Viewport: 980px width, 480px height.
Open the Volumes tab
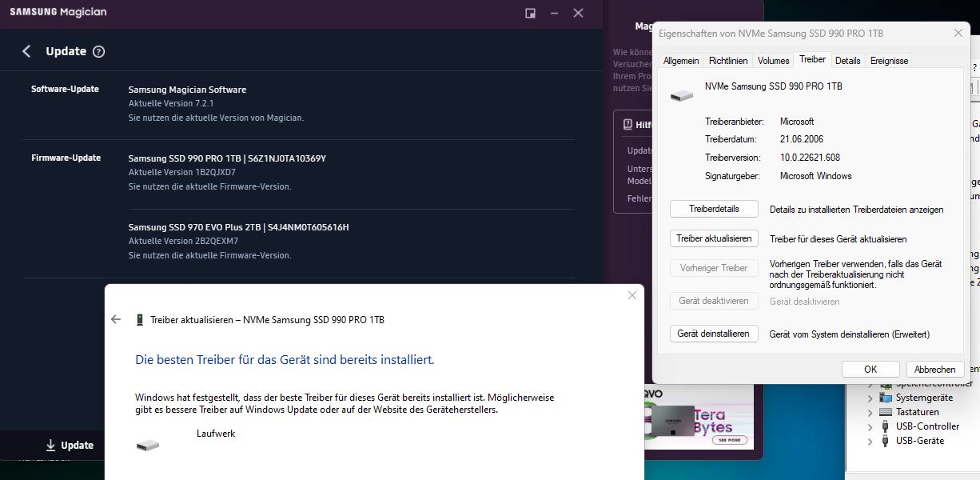773,61
